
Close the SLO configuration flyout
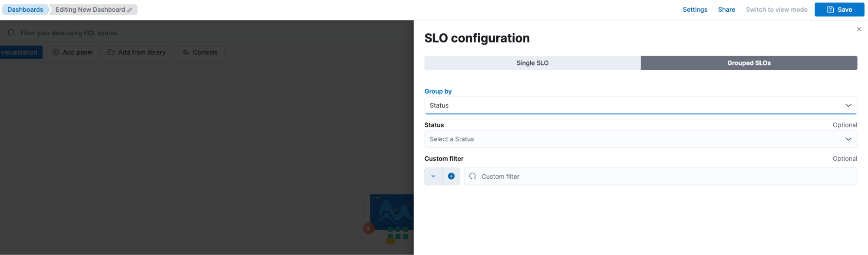[859, 29]
